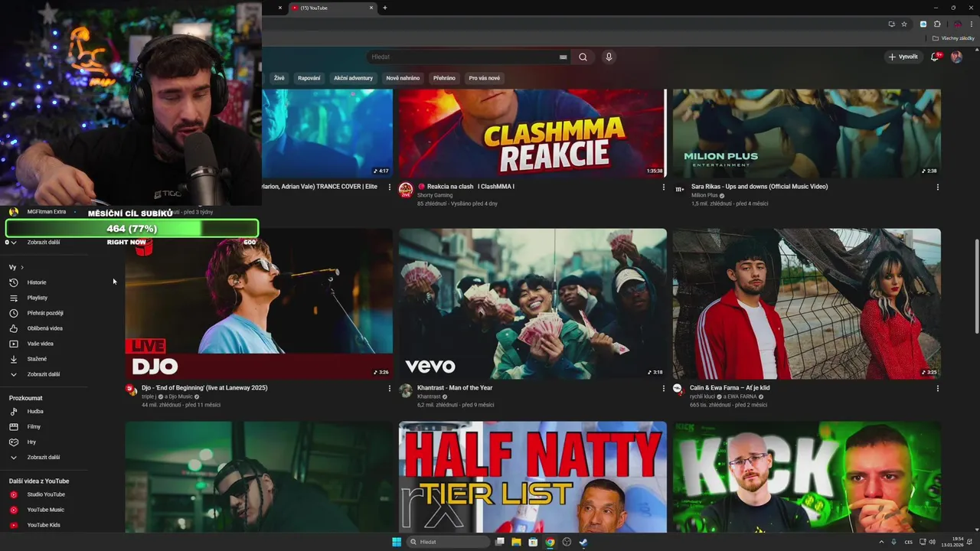Play the Djo live at Laneway thumbnail
The width and height of the screenshot is (980, 551).
[259, 304]
